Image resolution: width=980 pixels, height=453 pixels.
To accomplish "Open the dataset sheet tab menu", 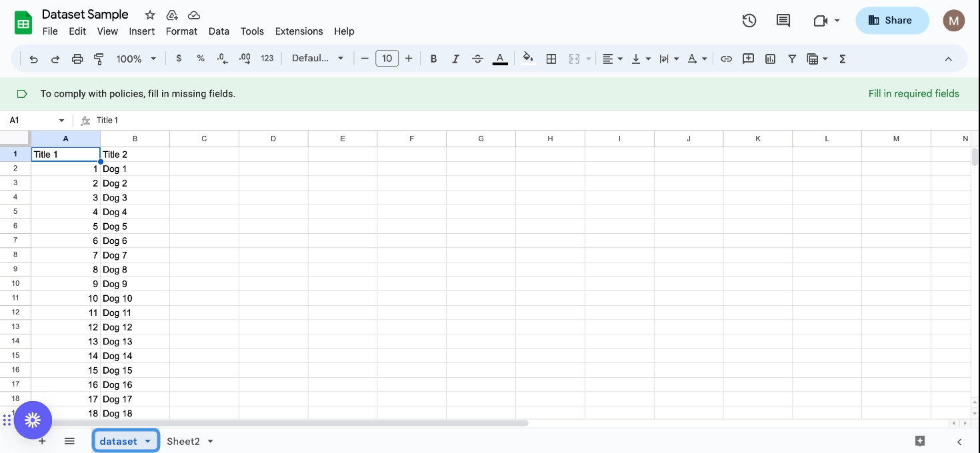I will [x=147, y=441].
